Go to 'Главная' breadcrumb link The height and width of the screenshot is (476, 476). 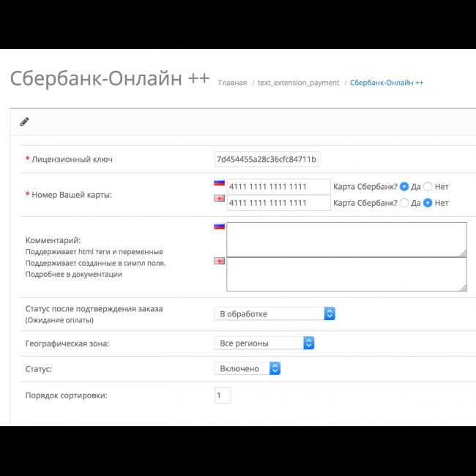coord(232,83)
